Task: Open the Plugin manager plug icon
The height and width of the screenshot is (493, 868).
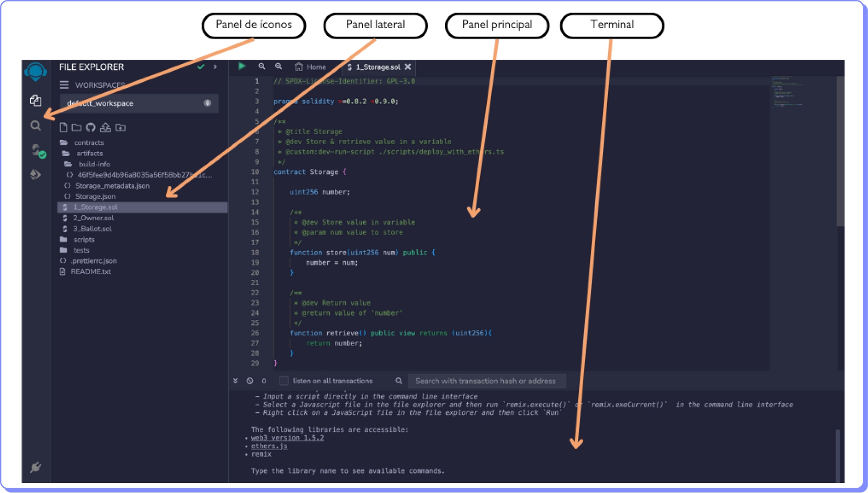Action: [x=35, y=467]
